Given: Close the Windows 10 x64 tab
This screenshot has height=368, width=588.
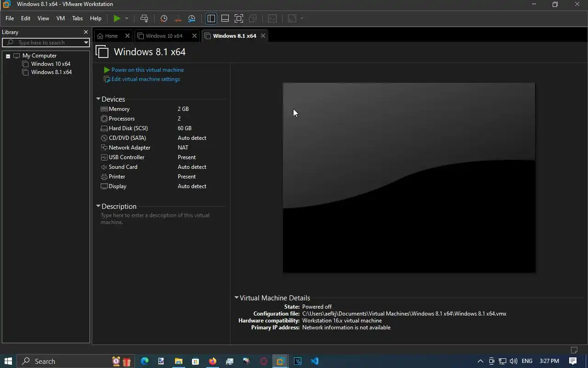Looking at the screenshot, I should [x=194, y=36].
